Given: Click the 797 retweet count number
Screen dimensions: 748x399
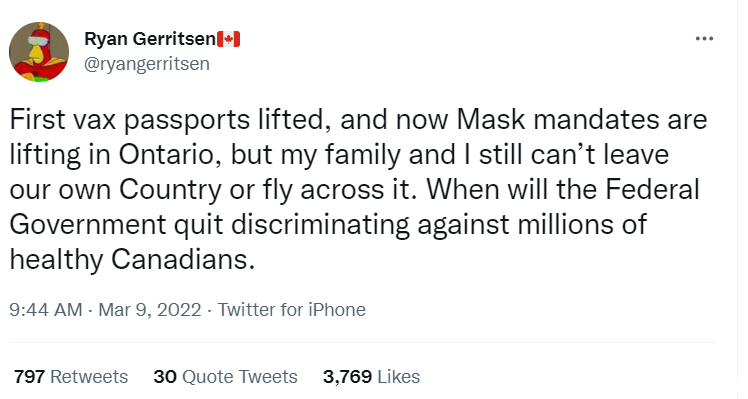Looking at the screenshot, I should click(29, 377).
